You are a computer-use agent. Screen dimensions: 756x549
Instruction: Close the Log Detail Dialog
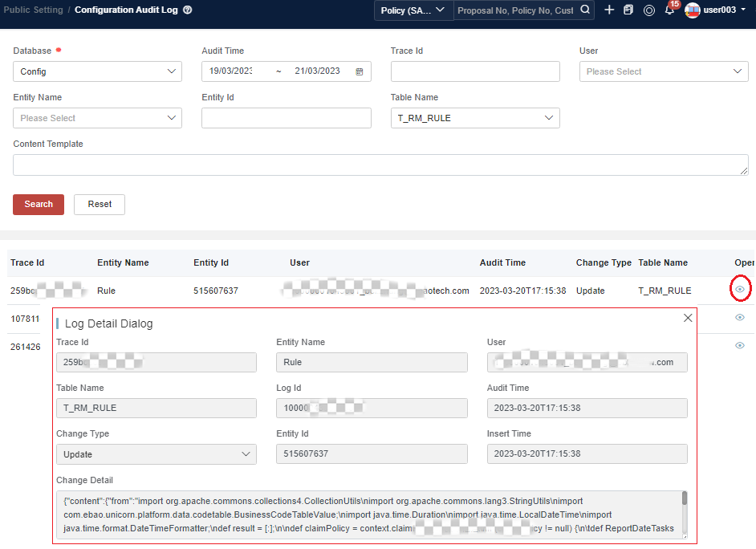tap(687, 318)
